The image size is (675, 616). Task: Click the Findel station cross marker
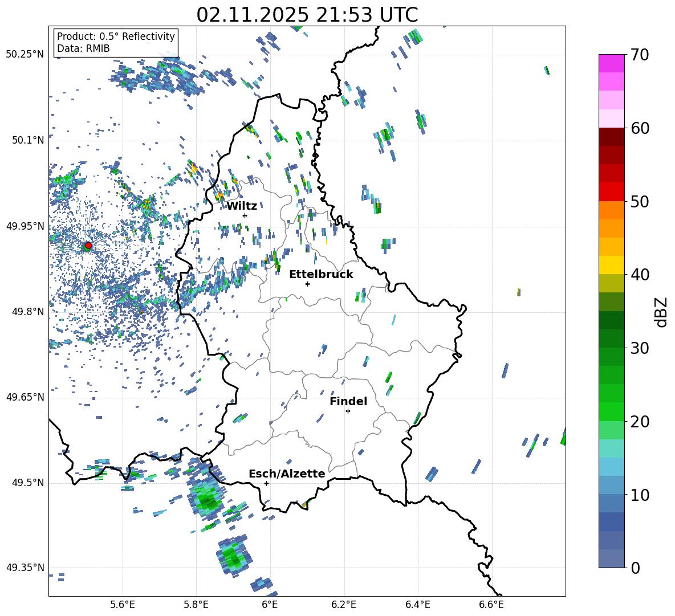coord(348,411)
